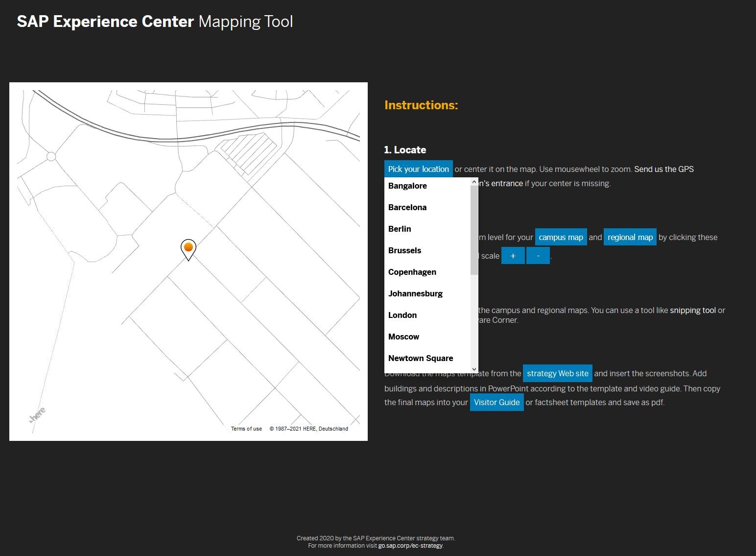Viewport: 756px width, 556px height.
Task: Choose Barcelona in the location list
Action: click(x=427, y=207)
